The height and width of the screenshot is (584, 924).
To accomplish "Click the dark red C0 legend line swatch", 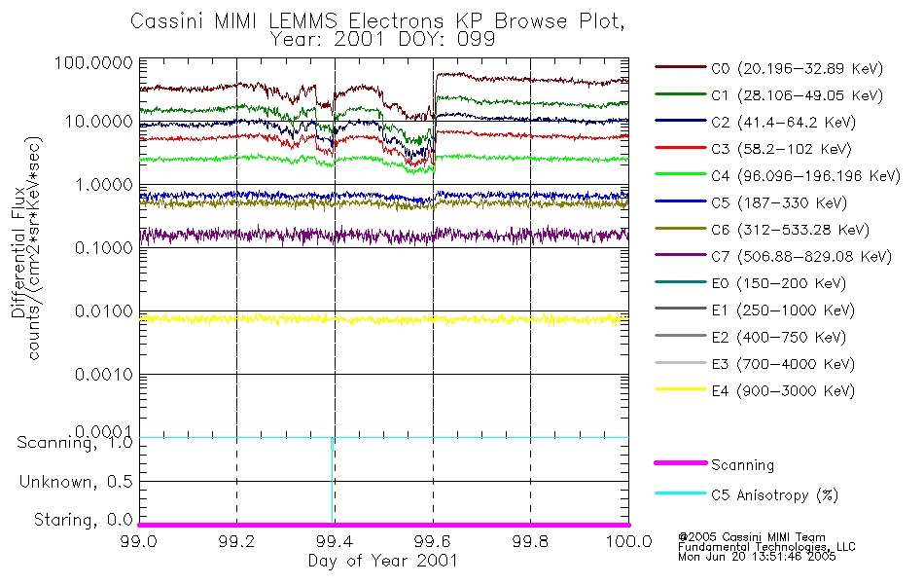I will pos(681,66).
